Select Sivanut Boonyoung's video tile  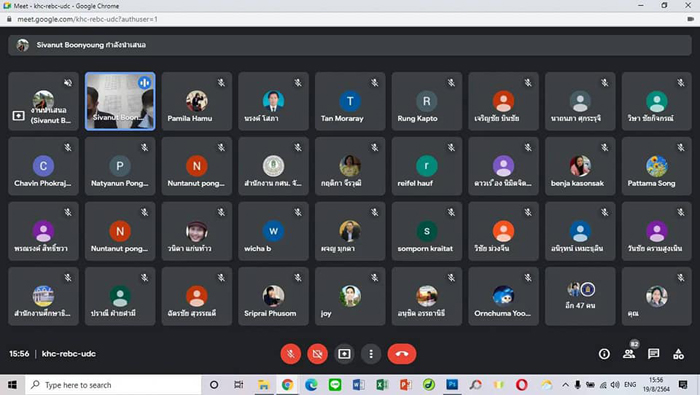pyautogui.click(x=120, y=101)
